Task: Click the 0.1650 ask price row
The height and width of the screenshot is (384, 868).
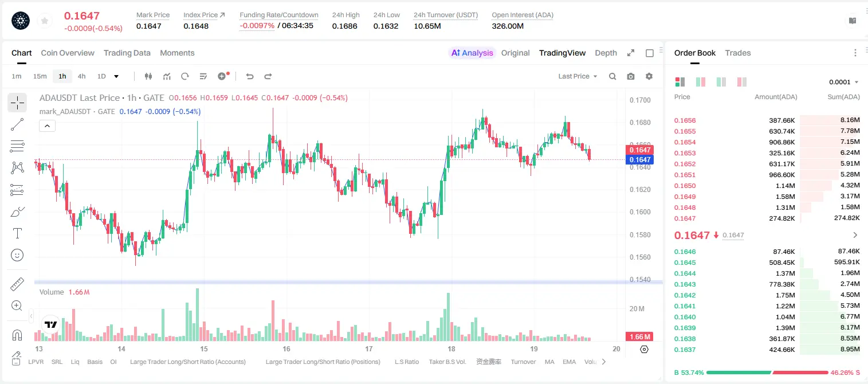Action: click(x=767, y=186)
